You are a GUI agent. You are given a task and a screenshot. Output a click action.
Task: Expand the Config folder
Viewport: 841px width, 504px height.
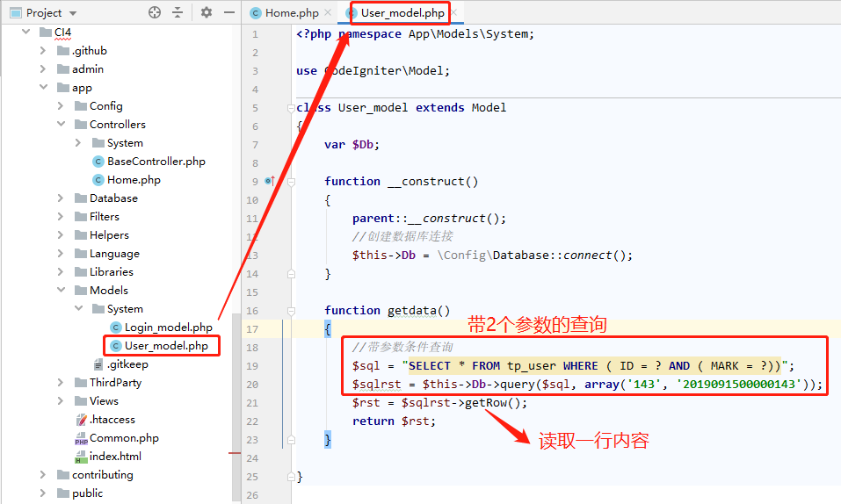click(x=61, y=105)
